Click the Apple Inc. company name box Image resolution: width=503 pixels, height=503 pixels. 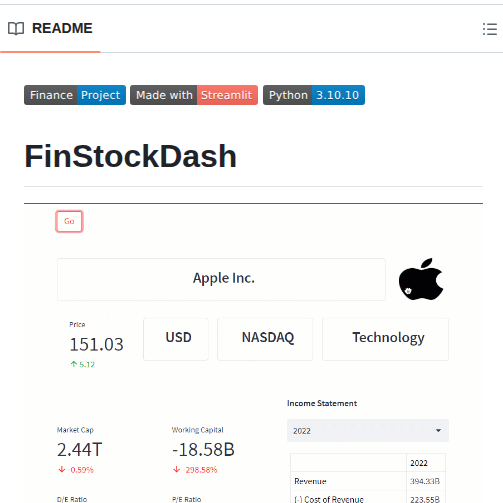(221, 279)
